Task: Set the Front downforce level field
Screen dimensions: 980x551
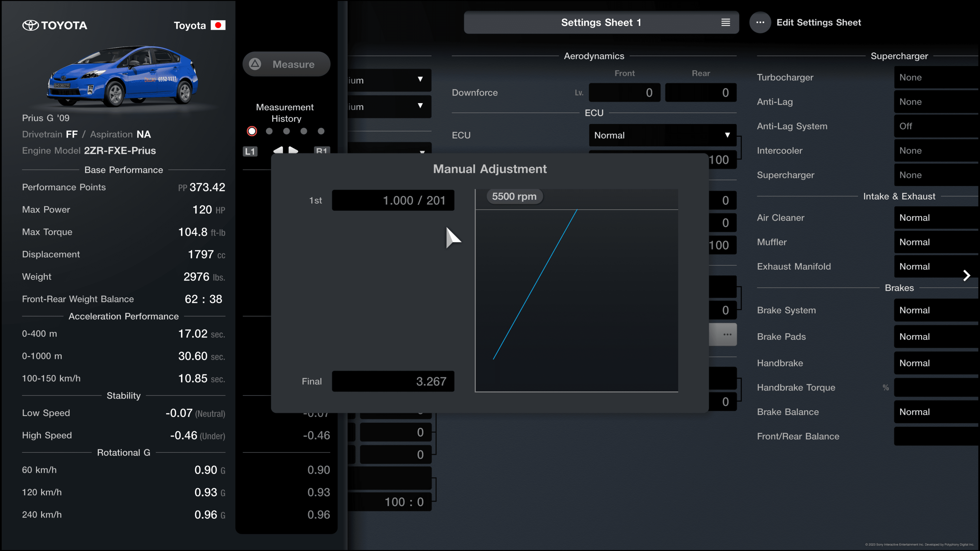Action: coord(624,92)
